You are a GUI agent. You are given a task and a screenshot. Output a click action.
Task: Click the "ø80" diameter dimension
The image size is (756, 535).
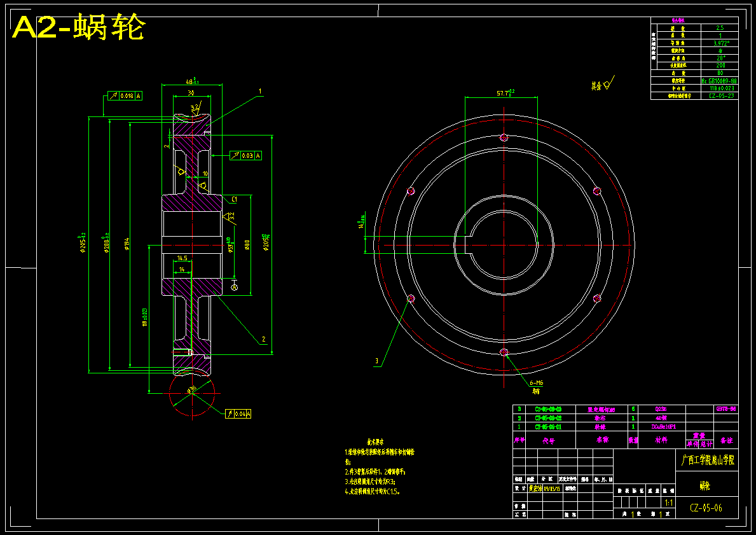pyautogui.click(x=247, y=245)
